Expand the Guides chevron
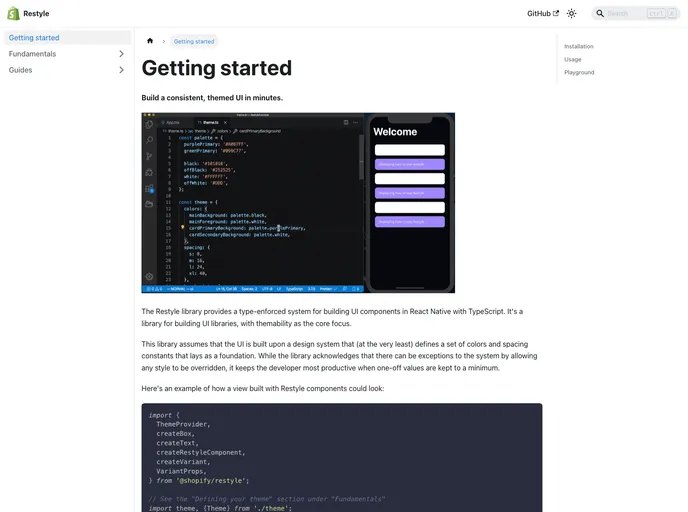The height and width of the screenshot is (512, 688). coord(122,70)
